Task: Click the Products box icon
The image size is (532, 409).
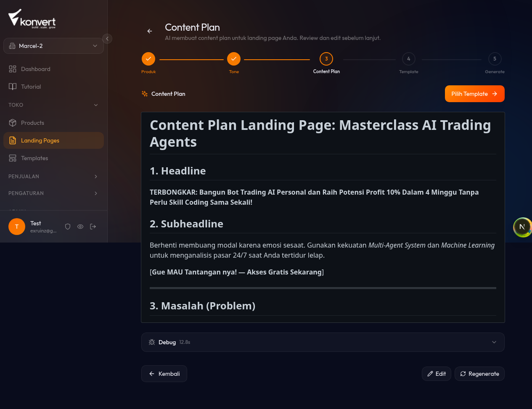Action: 13,123
